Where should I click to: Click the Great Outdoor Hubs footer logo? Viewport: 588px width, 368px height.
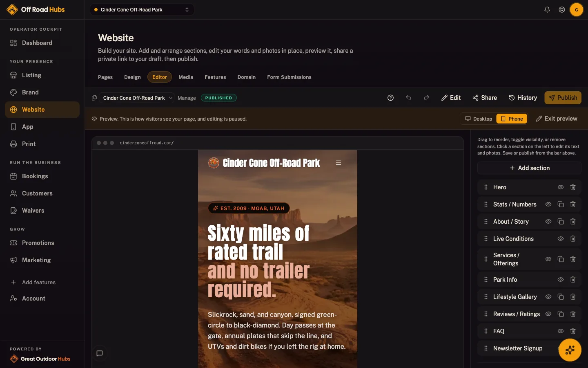(40, 359)
